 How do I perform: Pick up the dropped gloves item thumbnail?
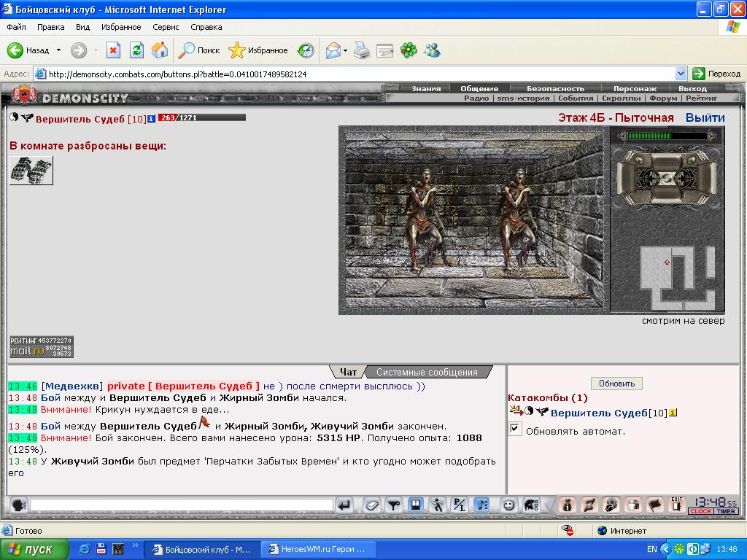click(31, 171)
